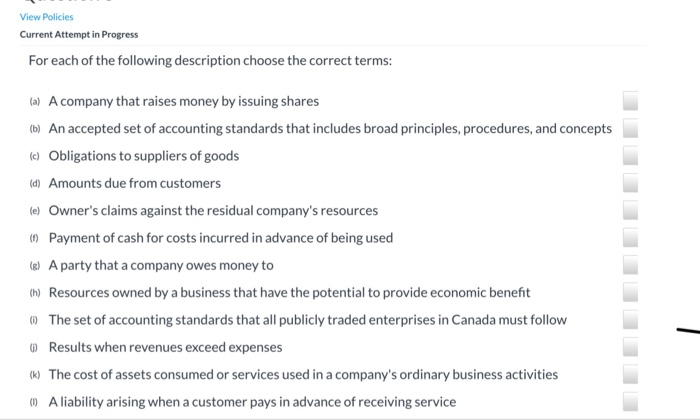Screen dimensions: 700x420
Task: Click the question instruction text
Action: (x=210, y=60)
